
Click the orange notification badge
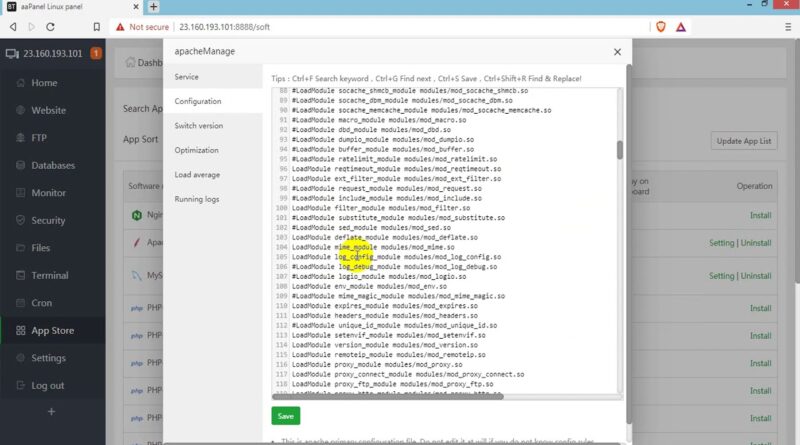pyautogui.click(x=96, y=53)
